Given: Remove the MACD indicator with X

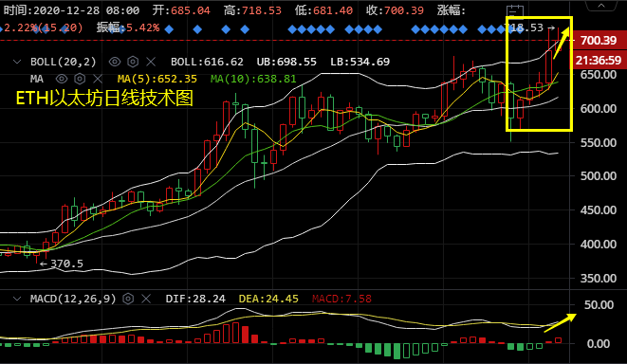Looking at the screenshot, I should pos(146,299).
